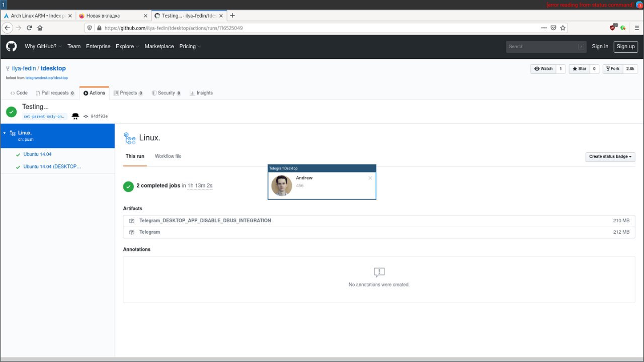644x362 pixels.
Task: Open the Firefox hamburger menu
Action: click(x=637, y=28)
